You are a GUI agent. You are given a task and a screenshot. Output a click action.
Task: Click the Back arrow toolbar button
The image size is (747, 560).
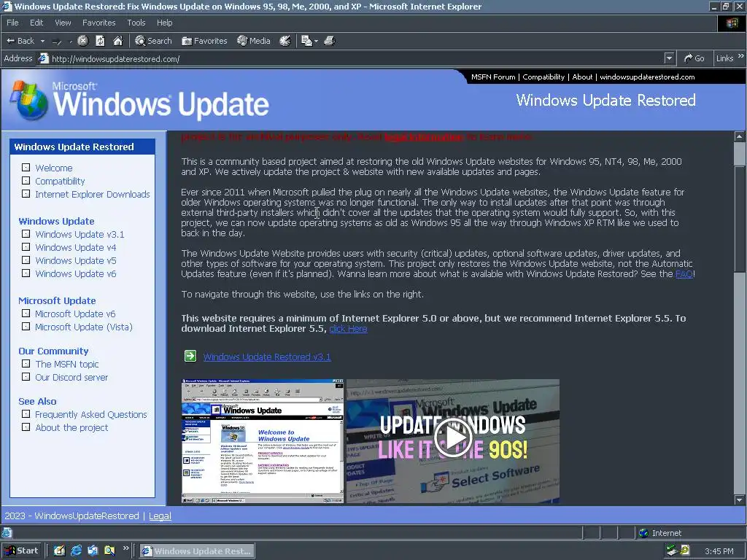coord(20,41)
